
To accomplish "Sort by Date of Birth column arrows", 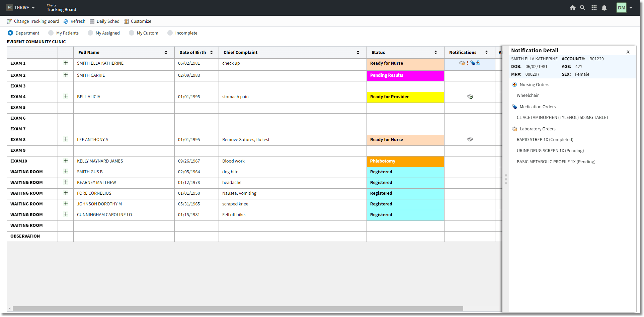I will 212,53.
